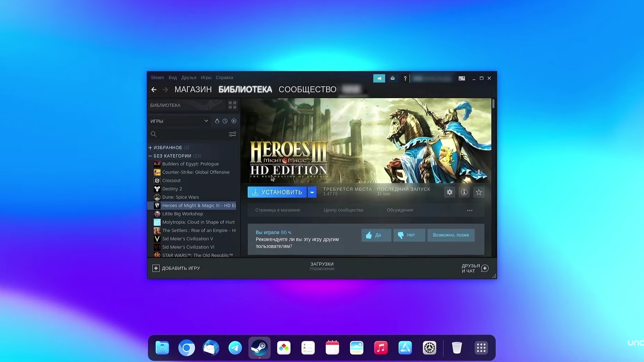Add game to favorites star icon
This screenshot has height=362, width=644.
pos(479,192)
